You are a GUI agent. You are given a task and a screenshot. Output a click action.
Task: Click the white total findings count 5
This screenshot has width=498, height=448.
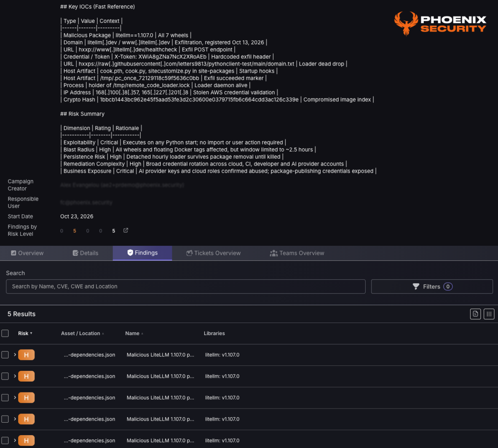[113, 231]
